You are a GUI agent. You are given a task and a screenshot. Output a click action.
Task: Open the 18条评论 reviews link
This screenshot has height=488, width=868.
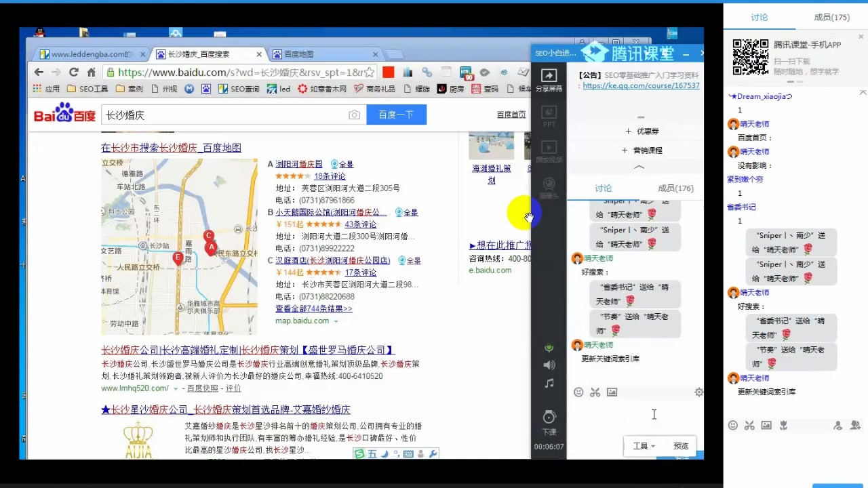pos(330,176)
